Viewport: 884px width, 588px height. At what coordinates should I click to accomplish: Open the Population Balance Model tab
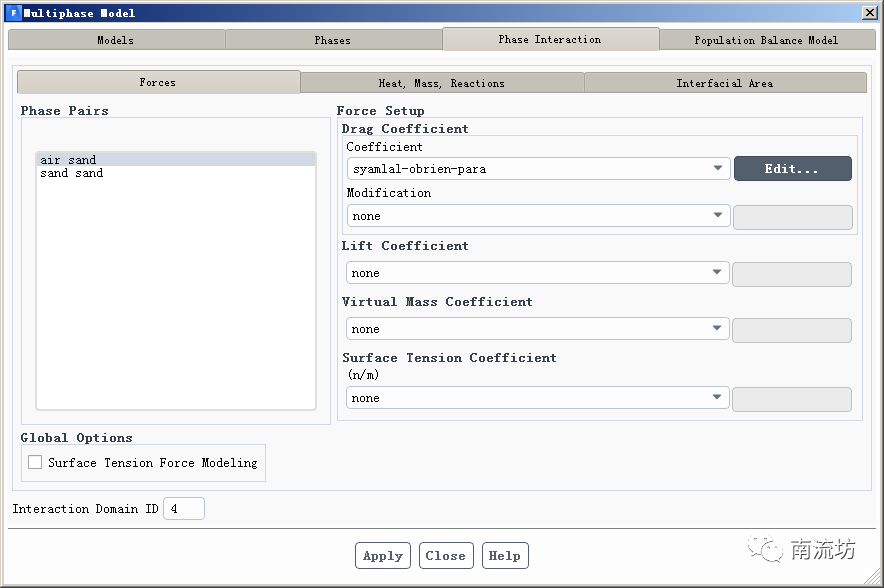pos(766,40)
